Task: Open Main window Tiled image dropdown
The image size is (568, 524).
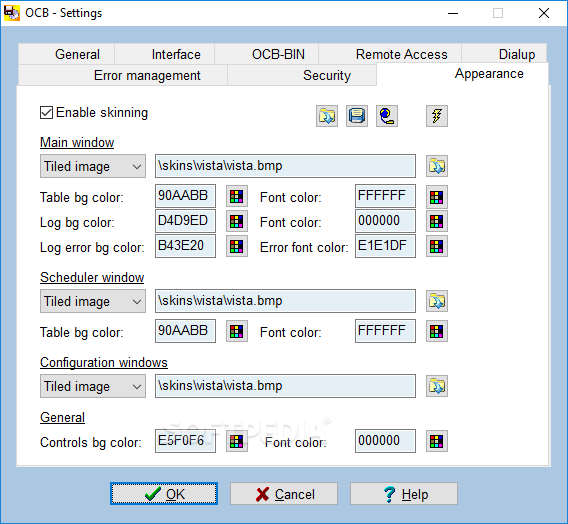Action: coord(93,166)
